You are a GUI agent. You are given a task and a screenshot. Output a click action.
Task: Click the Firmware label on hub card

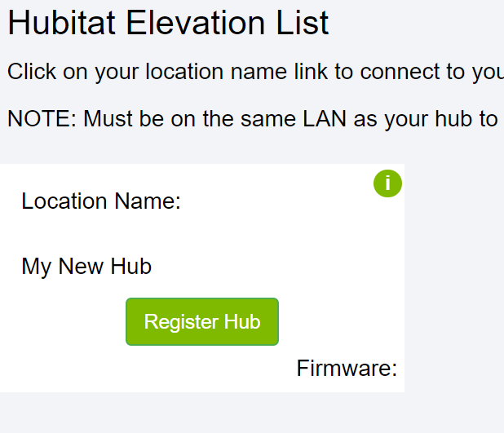(347, 368)
